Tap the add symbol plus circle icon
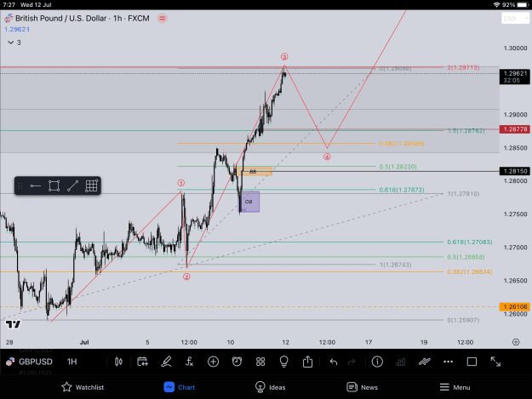The height and width of the screenshot is (399, 532). click(213, 362)
